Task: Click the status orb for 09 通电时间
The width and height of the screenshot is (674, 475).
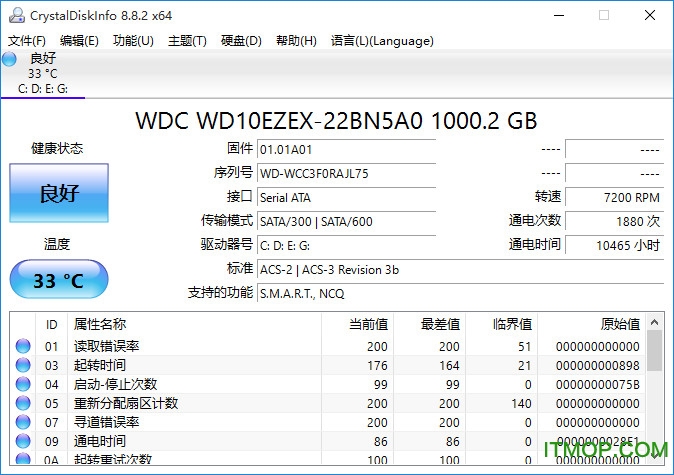Action: pyautogui.click(x=23, y=441)
